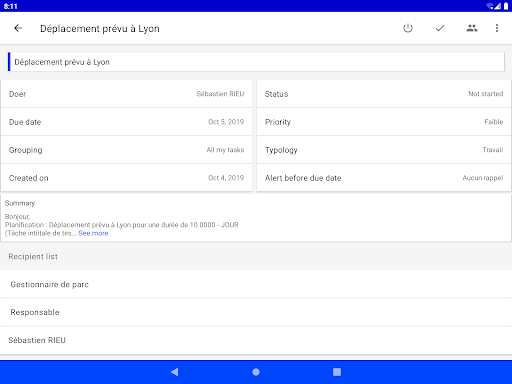The width and height of the screenshot is (512, 384).
Task: Select recipient Gestionnaire de parc
Action: pos(256,284)
